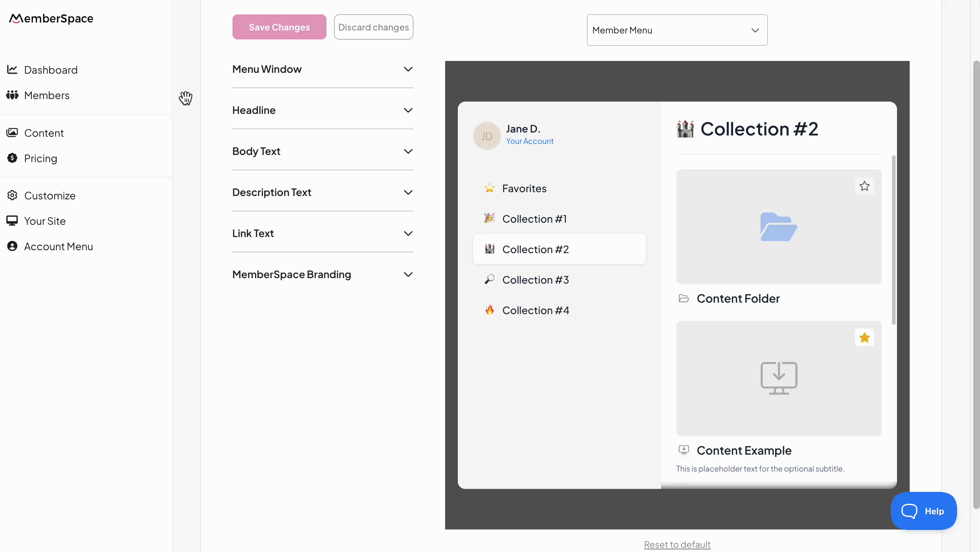980x552 pixels.
Task: Select Favorites in the member menu preview
Action: point(559,188)
